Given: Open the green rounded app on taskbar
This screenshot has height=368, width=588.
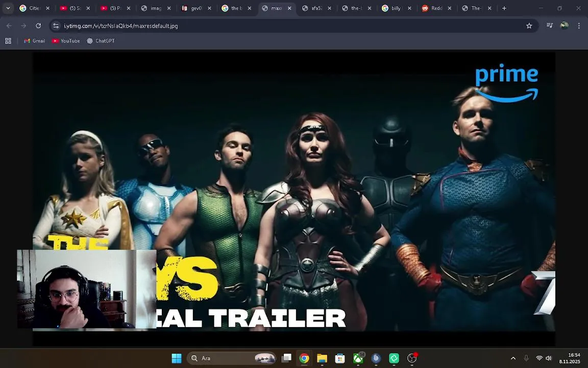Looking at the screenshot, I should point(394,358).
